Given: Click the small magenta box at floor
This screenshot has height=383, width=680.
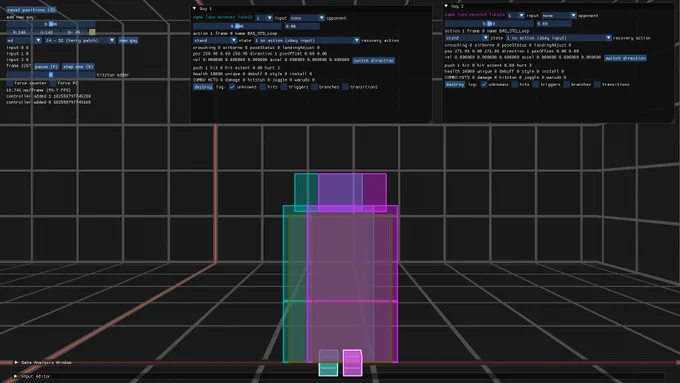Looking at the screenshot, I should [352, 363].
